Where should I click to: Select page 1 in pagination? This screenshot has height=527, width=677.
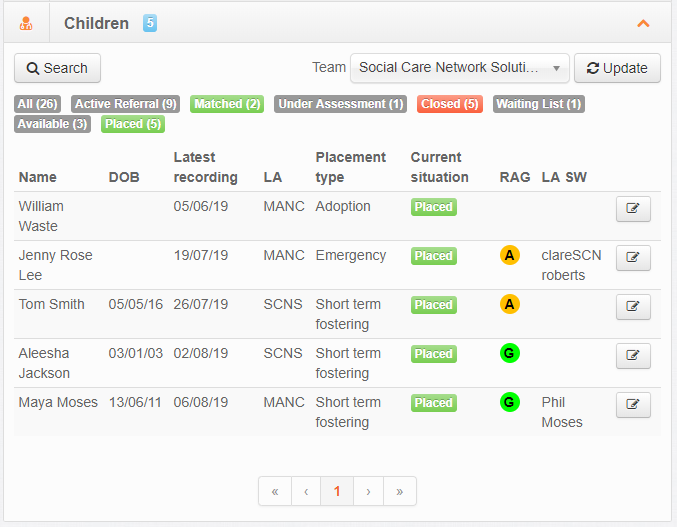tap(337, 491)
